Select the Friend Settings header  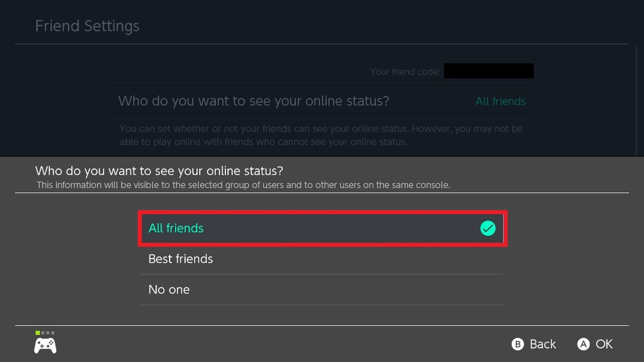point(87,25)
